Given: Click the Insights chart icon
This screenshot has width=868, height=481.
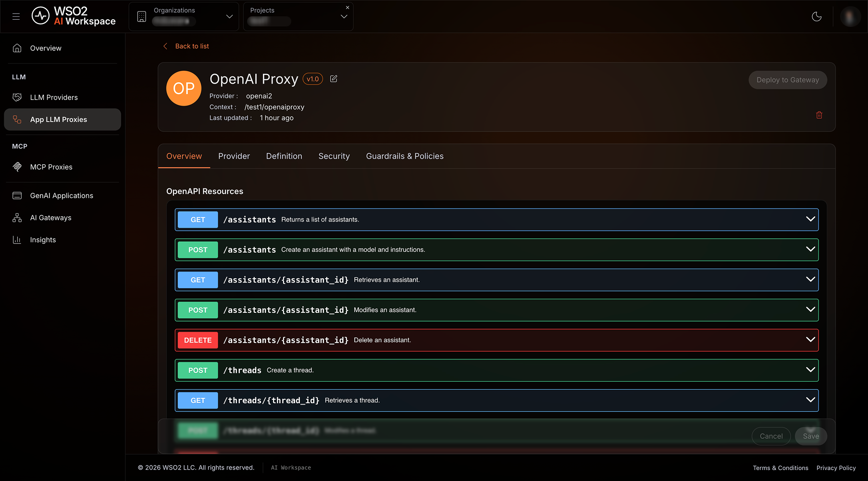Looking at the screenshot, I should 17,240.
